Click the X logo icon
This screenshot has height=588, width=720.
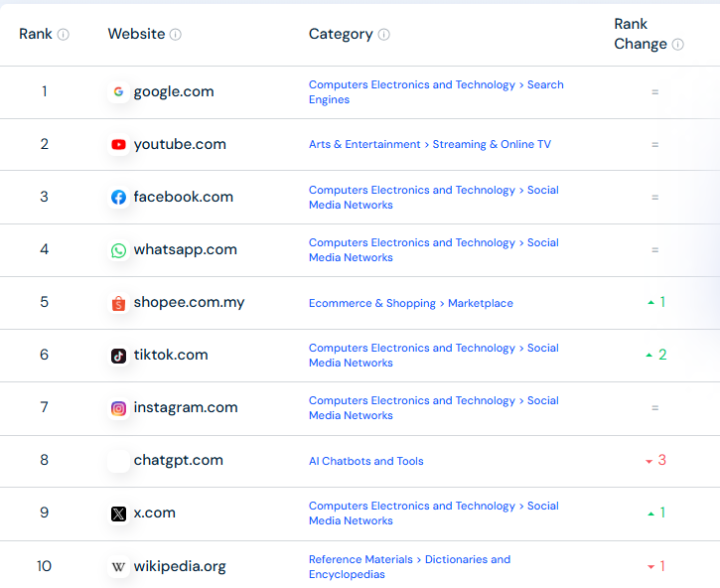click(118, 514)
